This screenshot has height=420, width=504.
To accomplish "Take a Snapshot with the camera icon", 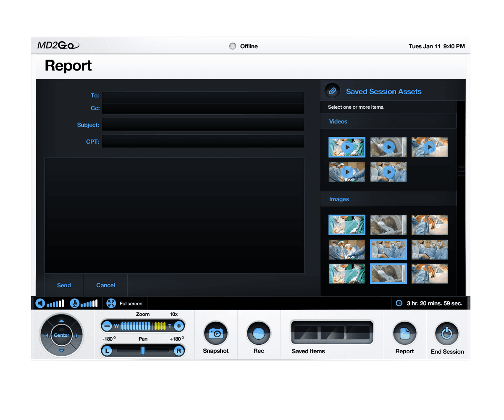I will 216,333.
